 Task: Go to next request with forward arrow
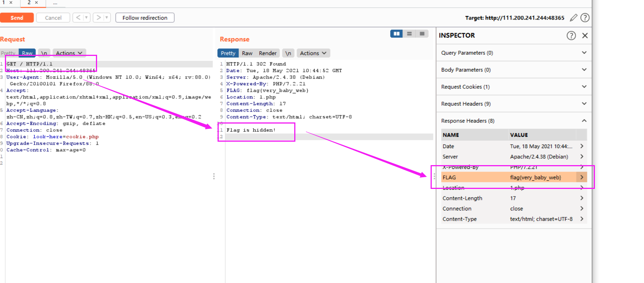click(x=99, y=17)
